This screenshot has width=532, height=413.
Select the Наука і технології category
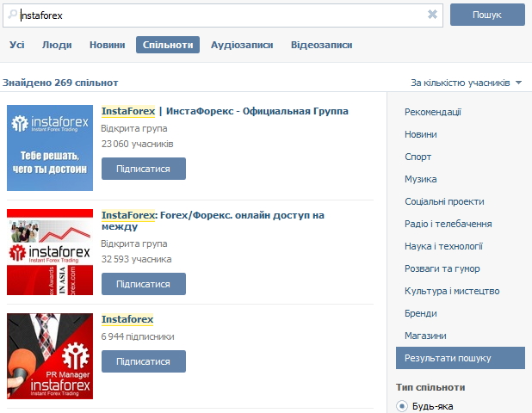pyautogui.click(x=443, y=246)
